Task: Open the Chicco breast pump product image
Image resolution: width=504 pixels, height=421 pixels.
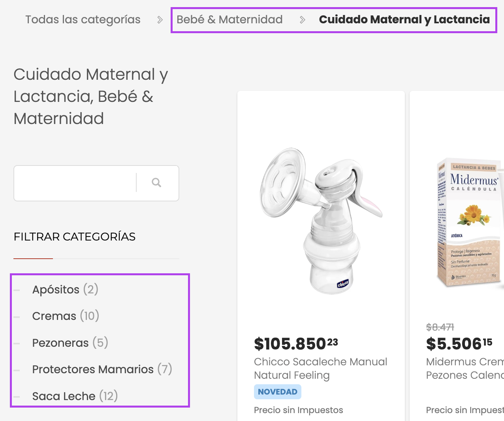Action: (321, 220)
